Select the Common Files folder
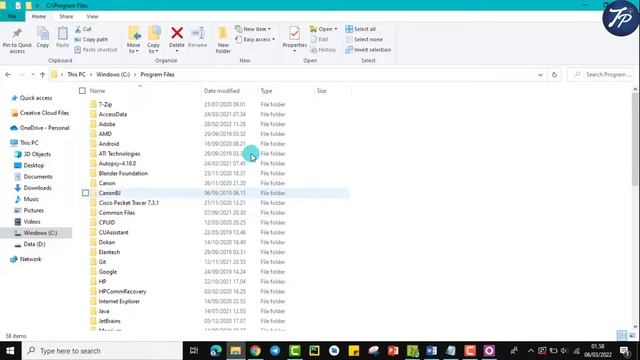Screen dimensions: 640x360 117,213
